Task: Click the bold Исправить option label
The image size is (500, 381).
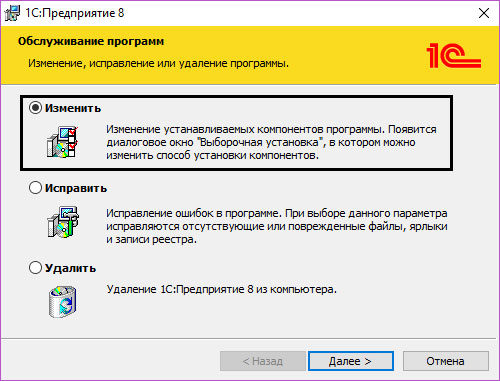Action: (76, 188)
